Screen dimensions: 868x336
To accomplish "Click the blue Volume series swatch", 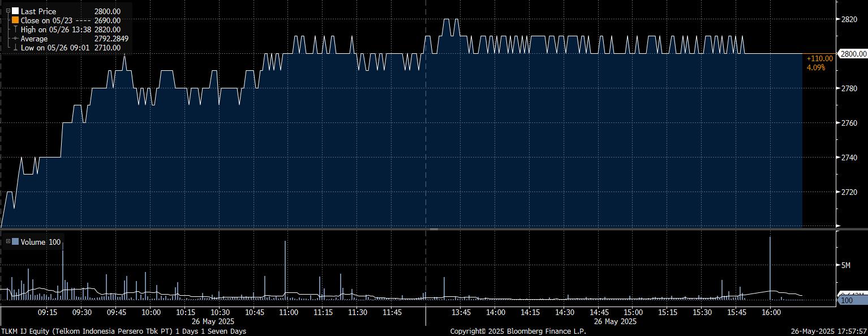I will [x=15, y=242].
